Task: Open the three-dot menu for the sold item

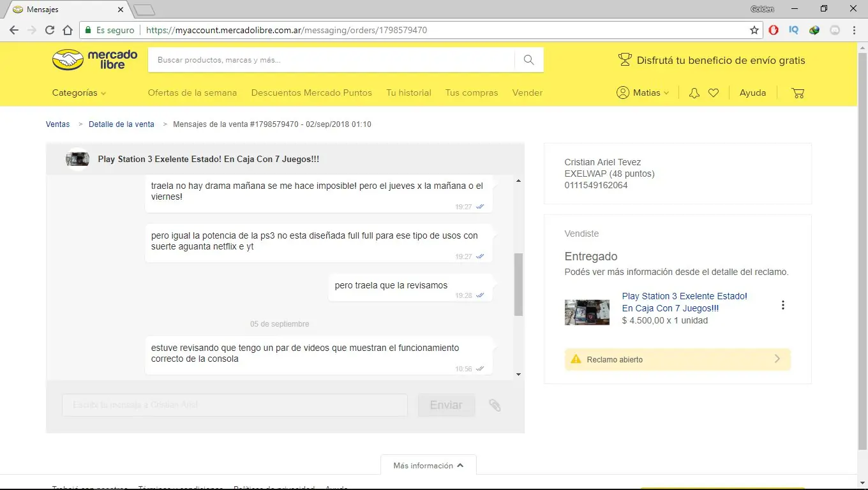Action: coord(783,305)
